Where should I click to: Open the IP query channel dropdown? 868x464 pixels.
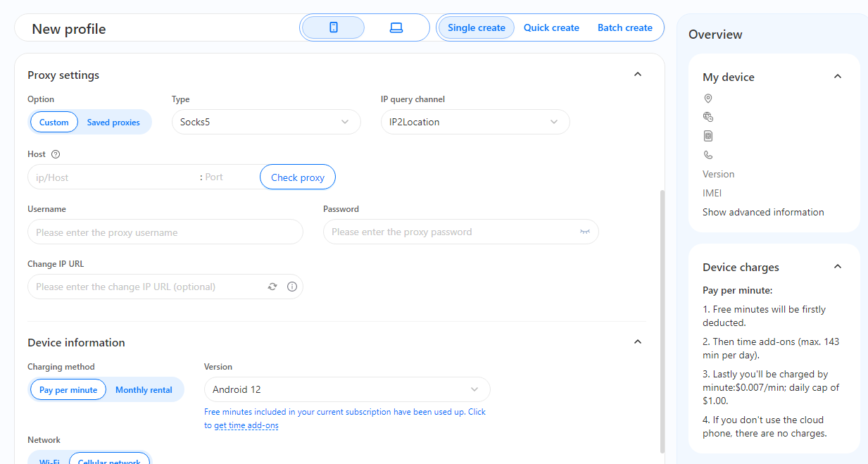pos(475,122)
